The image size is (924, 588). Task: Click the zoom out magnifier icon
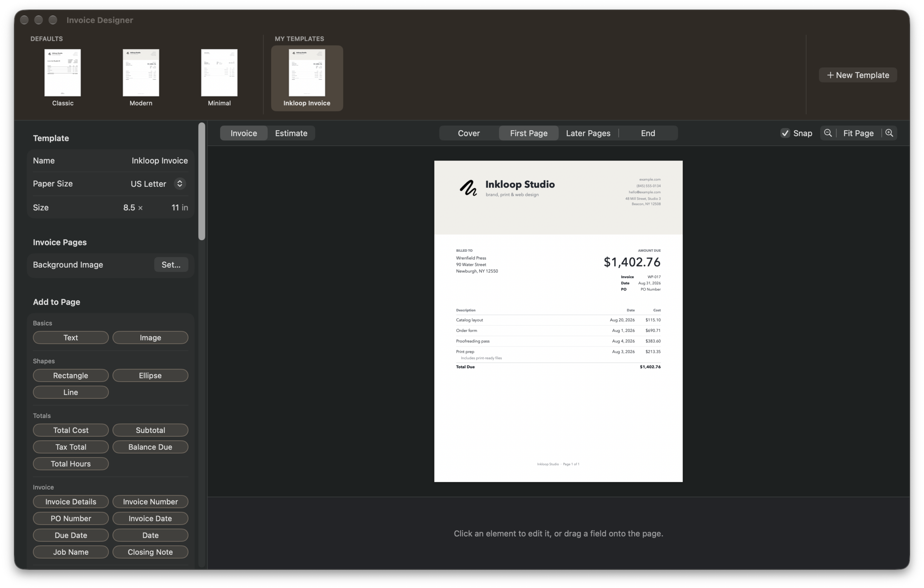pos(828,133)
